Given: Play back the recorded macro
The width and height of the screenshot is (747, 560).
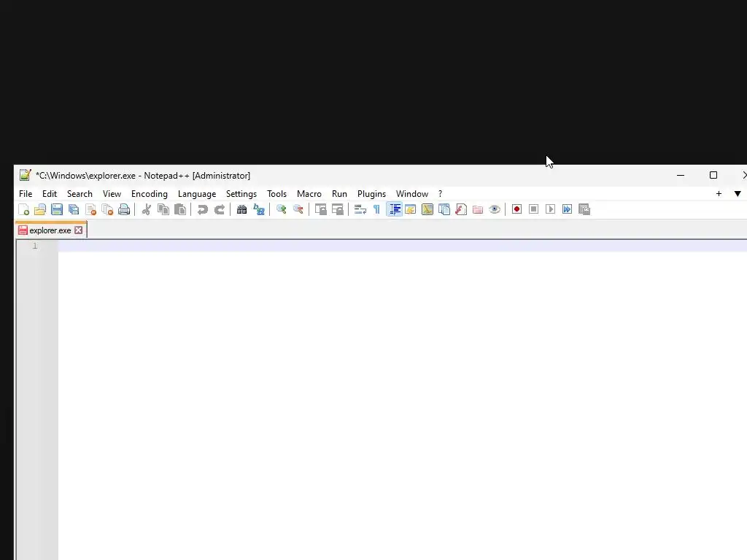Looking at the screenshot, I should coord(550,209).
